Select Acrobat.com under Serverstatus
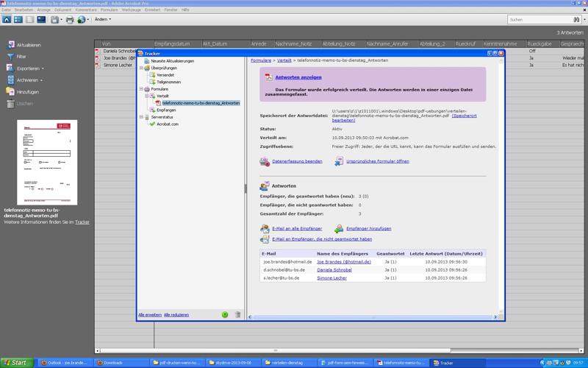This screenshot has height=368, width=588. coord(167,124)
